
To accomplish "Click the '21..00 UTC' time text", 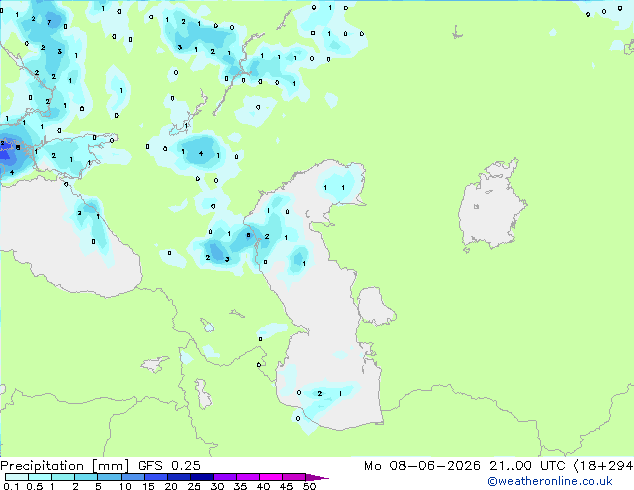I will click(527, 465).
